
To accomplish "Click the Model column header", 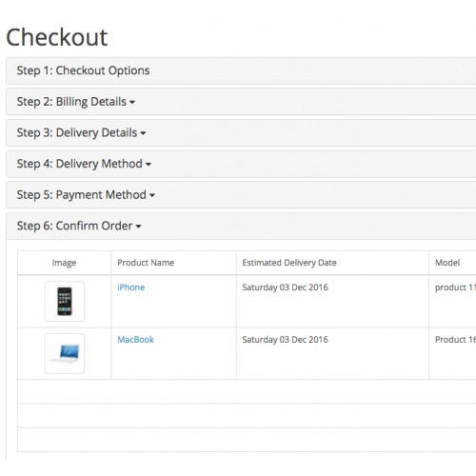I will click(447, 263).
